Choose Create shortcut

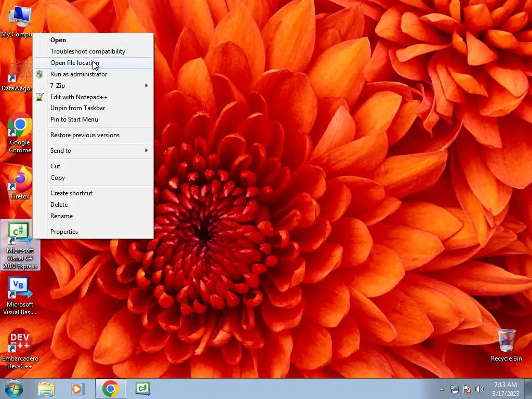tap(93, 193)
